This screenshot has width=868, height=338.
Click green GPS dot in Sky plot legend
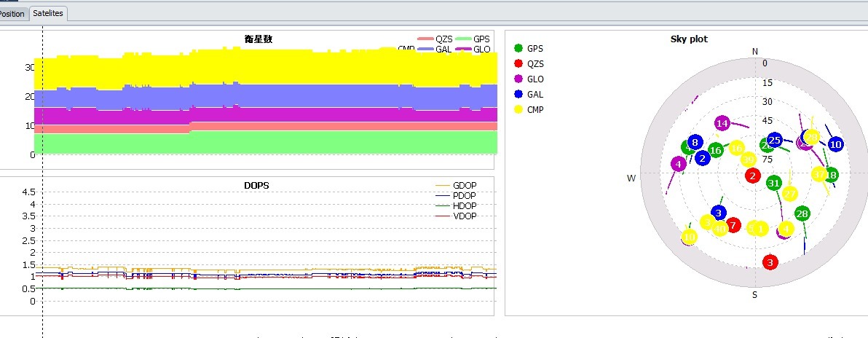tap(518, 49)
